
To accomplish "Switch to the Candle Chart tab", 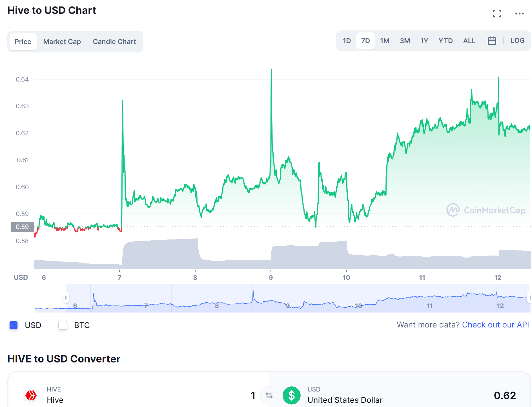I will [x=114, y=42].
